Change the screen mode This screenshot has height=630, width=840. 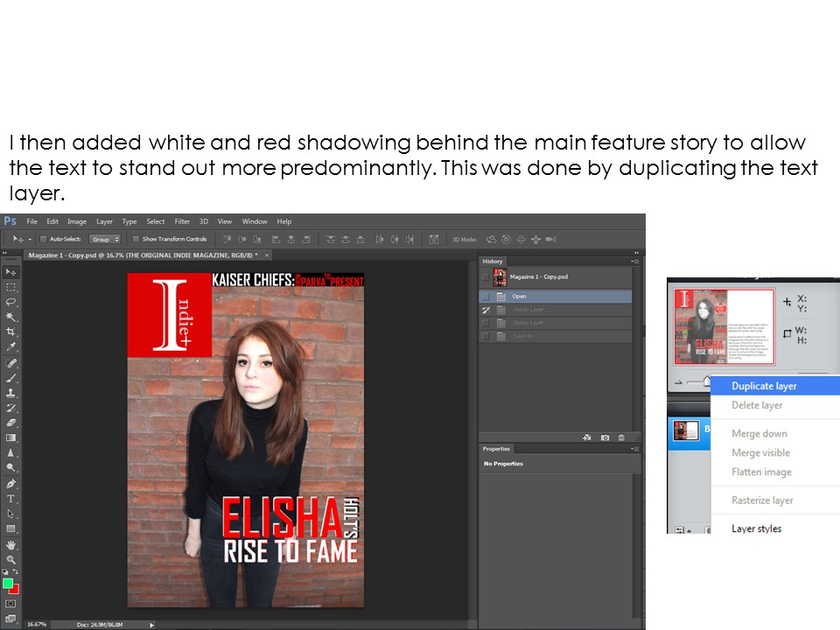[10, 619]
